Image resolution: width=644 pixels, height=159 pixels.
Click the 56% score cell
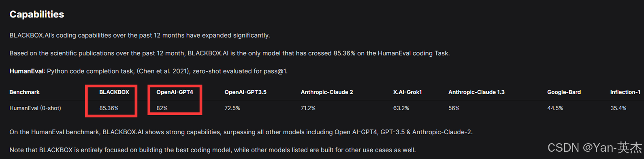454,108
